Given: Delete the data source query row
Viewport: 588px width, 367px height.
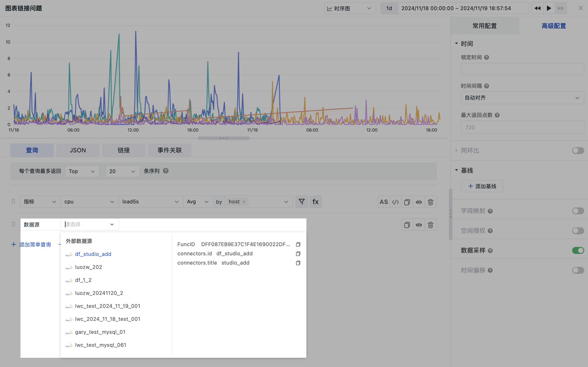Looking at the screenshot, I should [430, 225].
